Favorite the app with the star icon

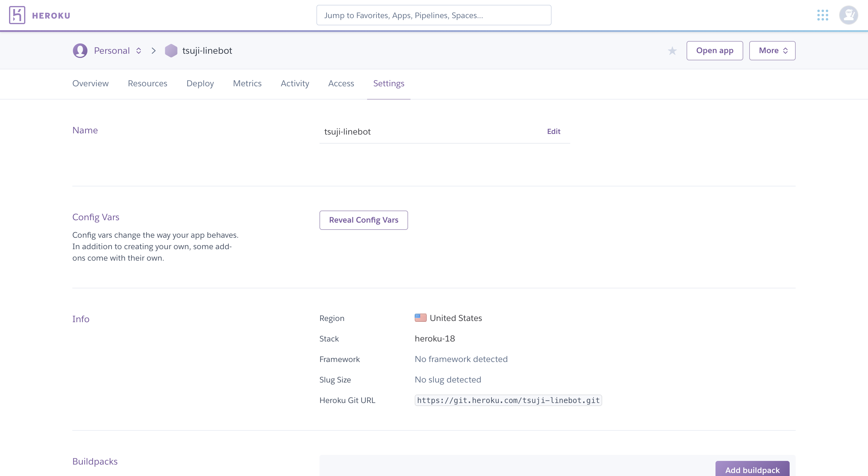(672, 51)
